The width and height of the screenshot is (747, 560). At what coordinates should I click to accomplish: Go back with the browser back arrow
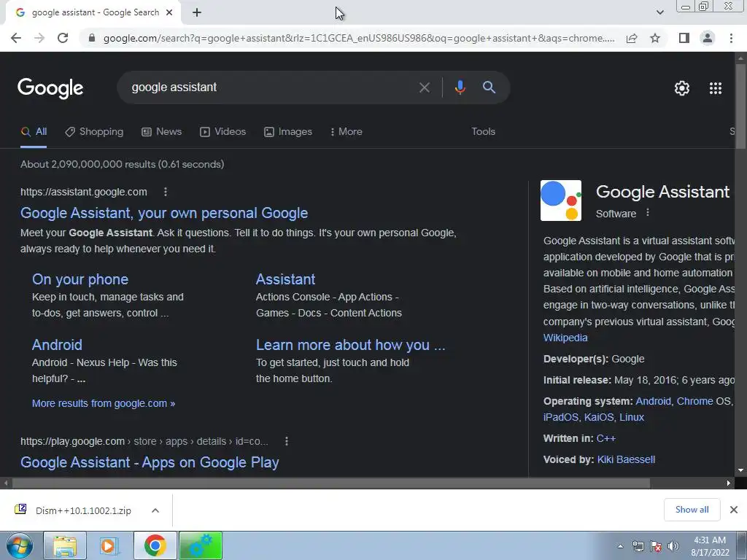(16, 38)
